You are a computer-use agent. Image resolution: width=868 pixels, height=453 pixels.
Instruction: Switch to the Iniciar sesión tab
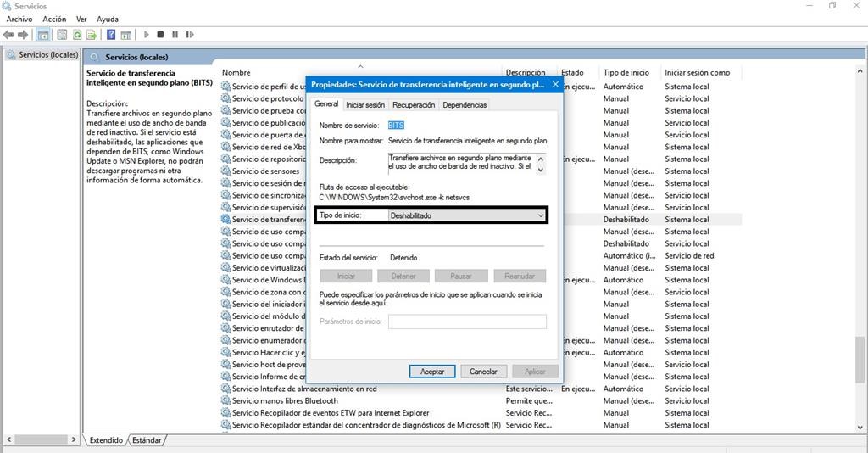(x=365, y=104)
